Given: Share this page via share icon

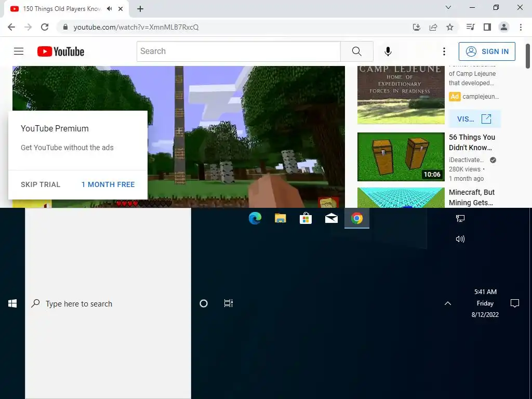Looking at the screenshot, I should (x=433, y=27).
